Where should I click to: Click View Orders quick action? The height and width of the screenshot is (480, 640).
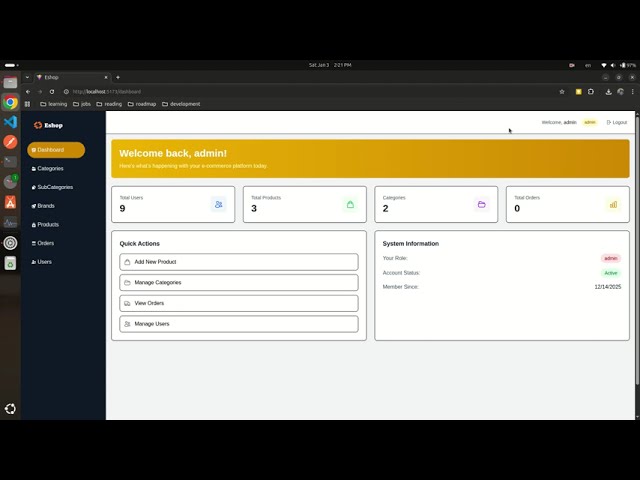(239, 303)
